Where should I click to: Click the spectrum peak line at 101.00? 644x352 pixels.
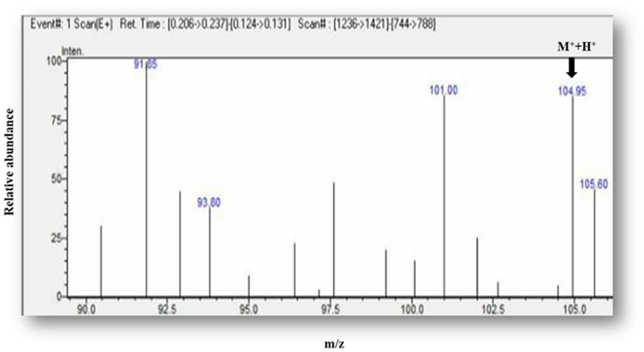point(444,196)
